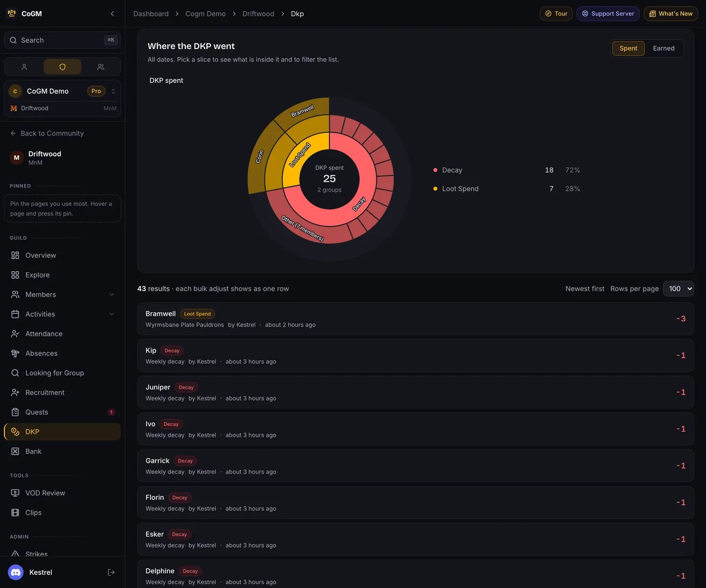The height and width of the screenshot is (588, 706).
Task: Go Back to Community
Action: [47, 133]
